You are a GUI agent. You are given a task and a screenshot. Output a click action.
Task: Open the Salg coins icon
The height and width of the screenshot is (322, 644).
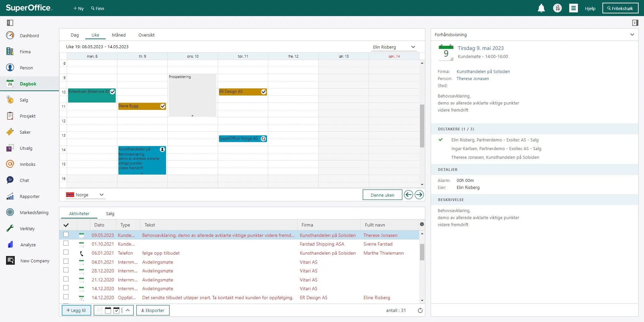click(10, 100)
